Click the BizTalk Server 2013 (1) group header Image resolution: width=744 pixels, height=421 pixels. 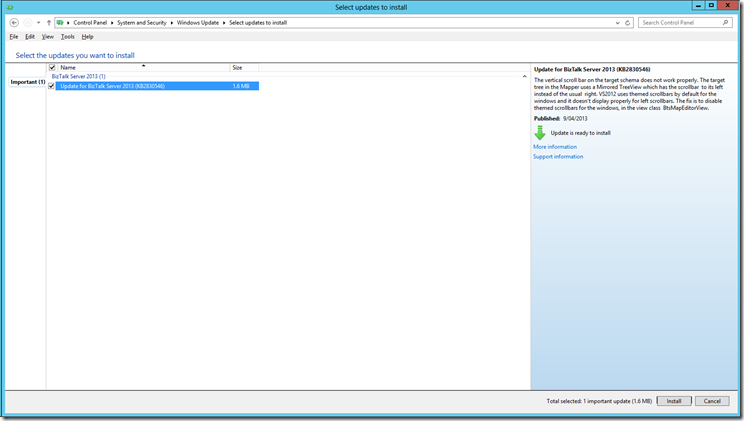click(79, 76)
